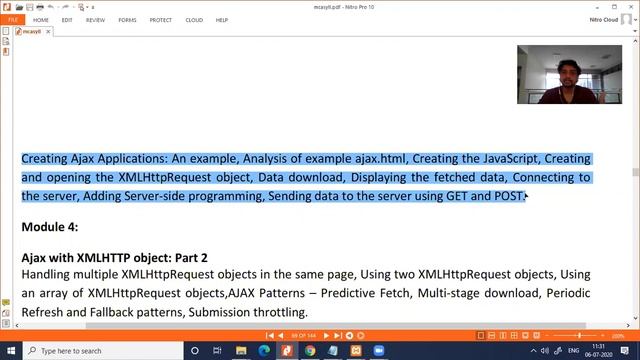
Task: Click the vertical scrollbar thumb
Action: click(636, 172)
